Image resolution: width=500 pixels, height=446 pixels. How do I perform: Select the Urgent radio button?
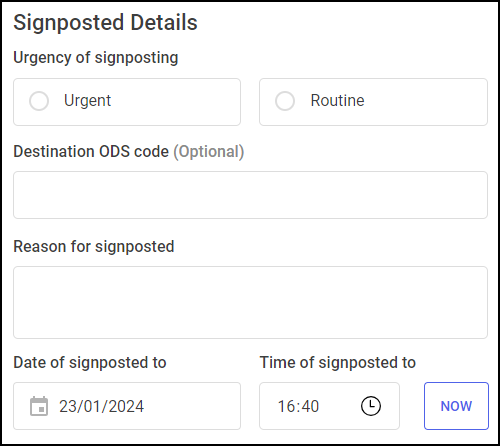pos(39,101)
